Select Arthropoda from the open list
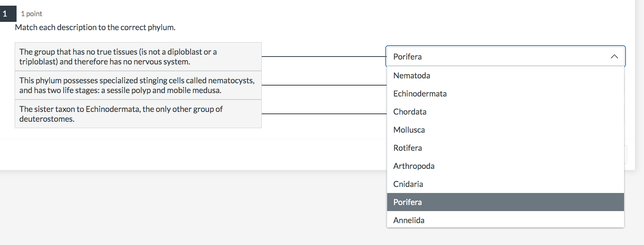644x245 pixels. (x=414, y=166)
